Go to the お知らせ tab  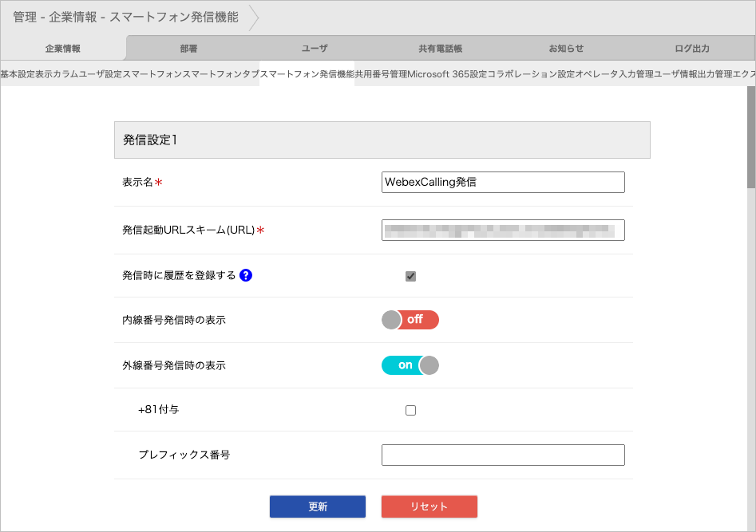point(566,49)
